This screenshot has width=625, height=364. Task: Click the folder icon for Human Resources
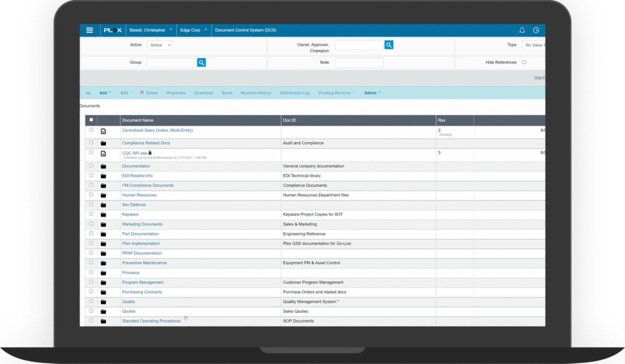[104, 195]
